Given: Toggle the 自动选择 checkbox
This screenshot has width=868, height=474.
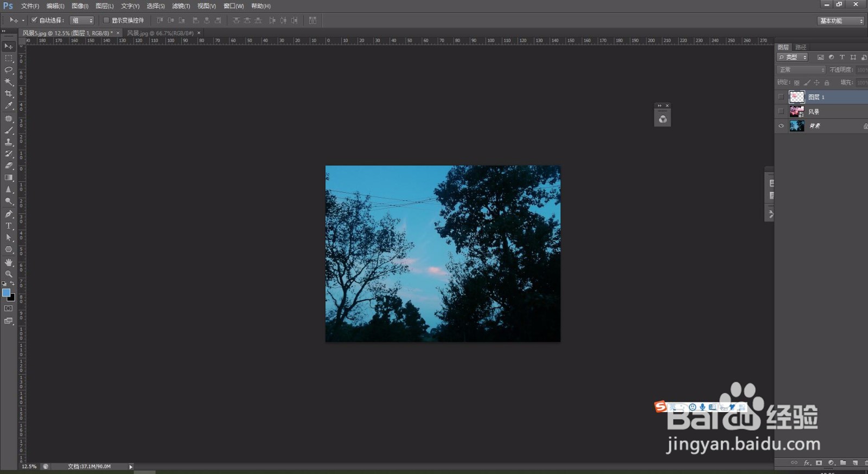Looking at the screenshot, I should point(34,20).
